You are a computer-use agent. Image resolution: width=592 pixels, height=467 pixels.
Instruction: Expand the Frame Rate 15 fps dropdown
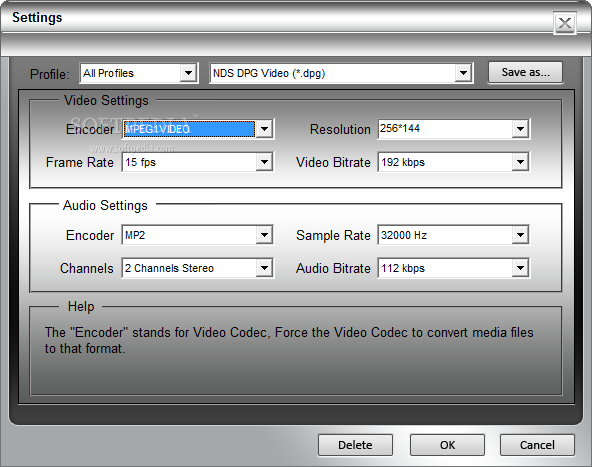pos(264,162)
